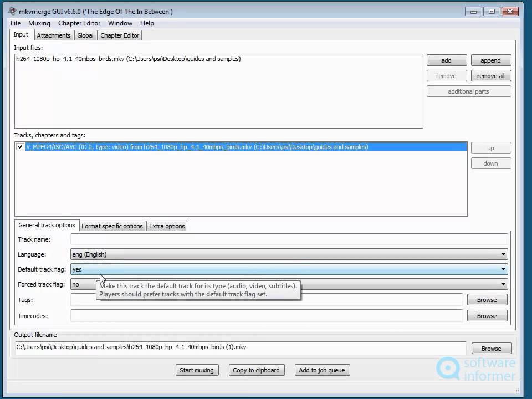Click Copy to clipboard
Screen dimensions: 532x399
click(257, 370)
